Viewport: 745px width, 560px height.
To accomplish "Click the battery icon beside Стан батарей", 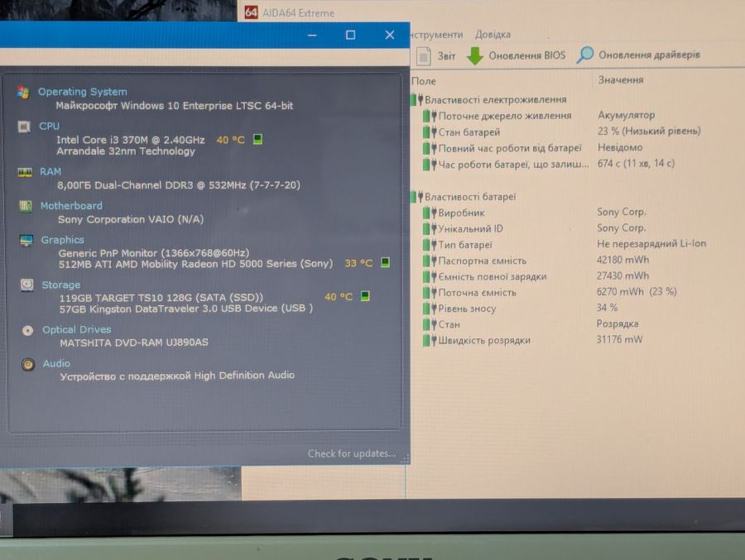I will pyautogui.click(x=429, y=132).
